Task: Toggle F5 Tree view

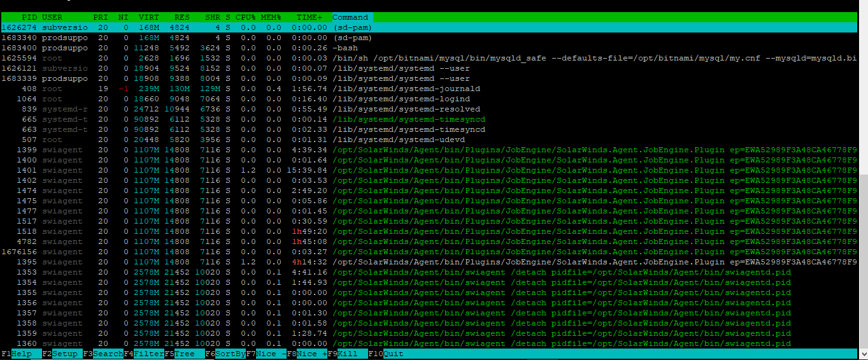Action: tap(185, 354)
